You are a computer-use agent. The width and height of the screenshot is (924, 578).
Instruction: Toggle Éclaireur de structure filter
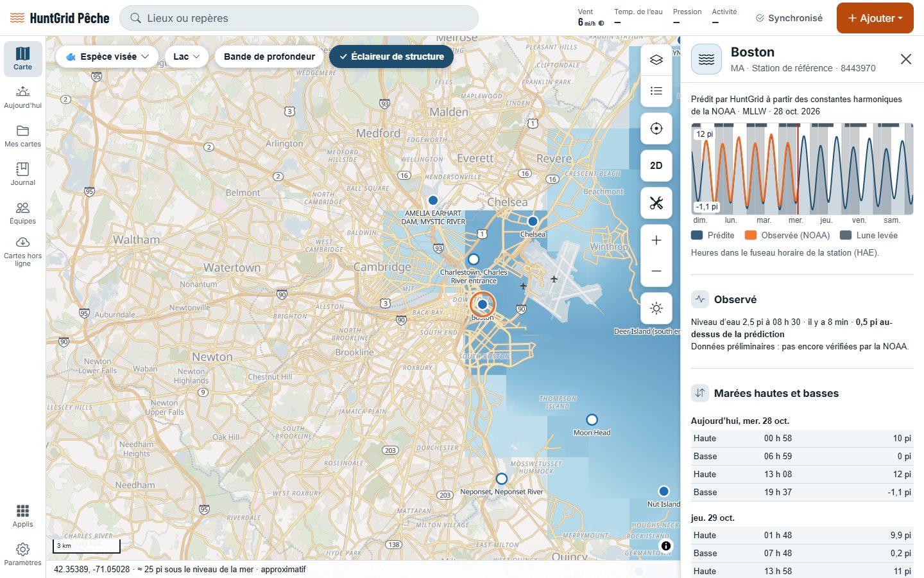pos(391,57)
